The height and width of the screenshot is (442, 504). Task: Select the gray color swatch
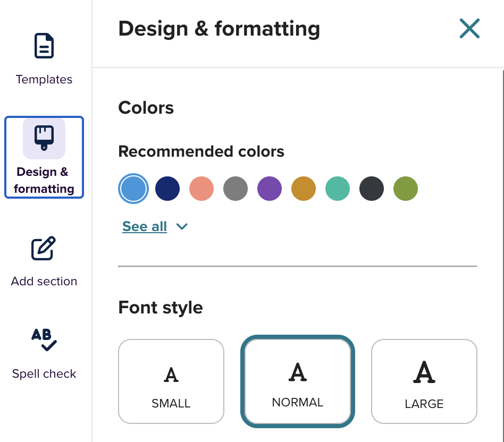pos(236,189)
